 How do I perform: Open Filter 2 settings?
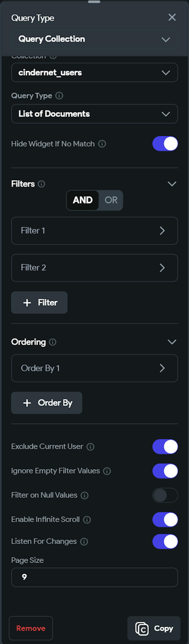[x=94, y=268]
